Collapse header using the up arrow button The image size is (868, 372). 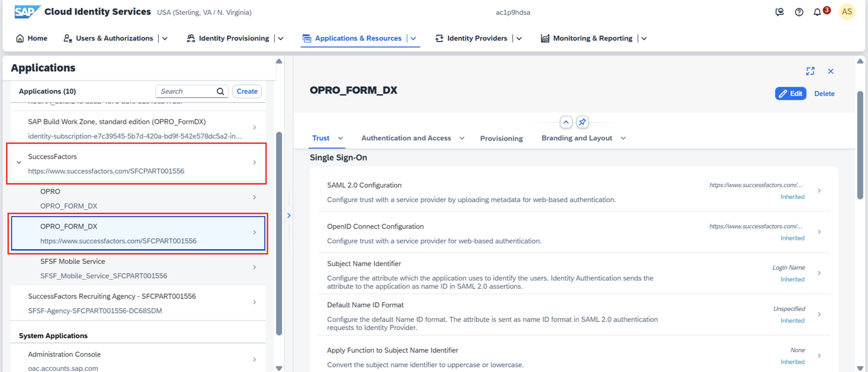click(x=566, y=122)
